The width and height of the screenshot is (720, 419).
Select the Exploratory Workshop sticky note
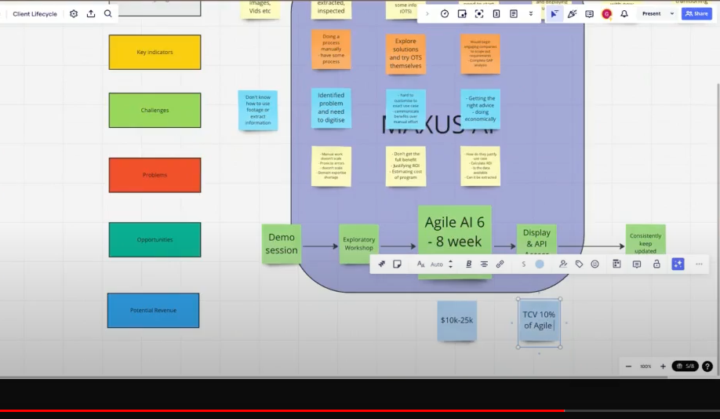click(x=359, y=244)
